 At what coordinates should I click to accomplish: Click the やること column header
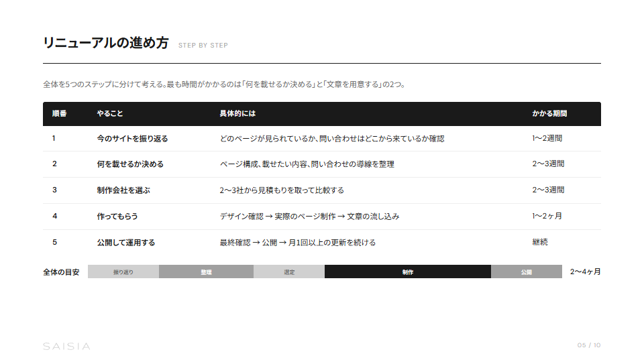coord(110,114)
